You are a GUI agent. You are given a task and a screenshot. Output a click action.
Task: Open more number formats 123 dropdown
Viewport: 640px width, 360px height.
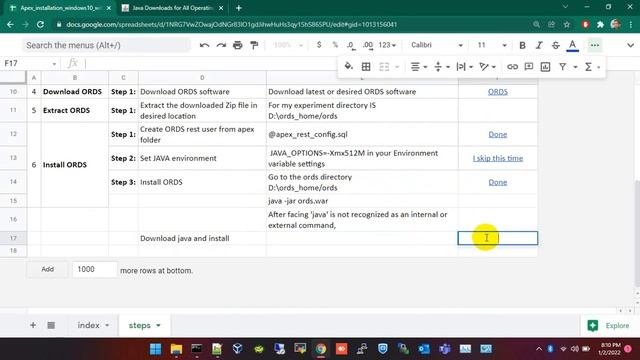(387, 45)
